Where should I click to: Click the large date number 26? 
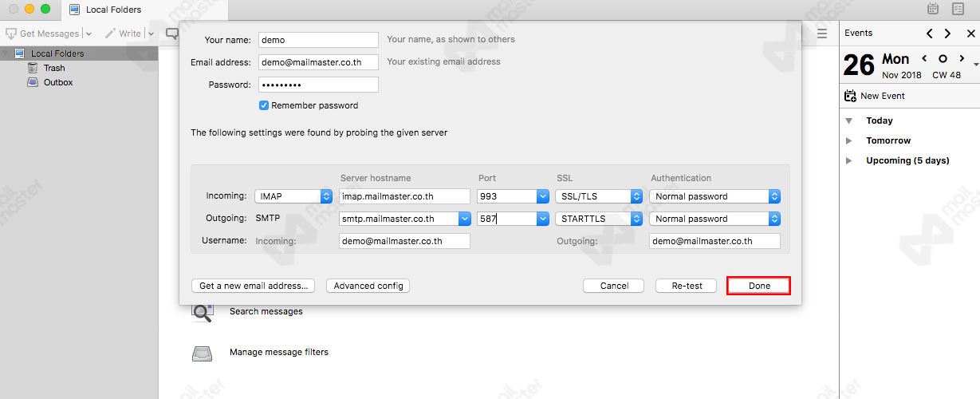(x=859, y=65)
